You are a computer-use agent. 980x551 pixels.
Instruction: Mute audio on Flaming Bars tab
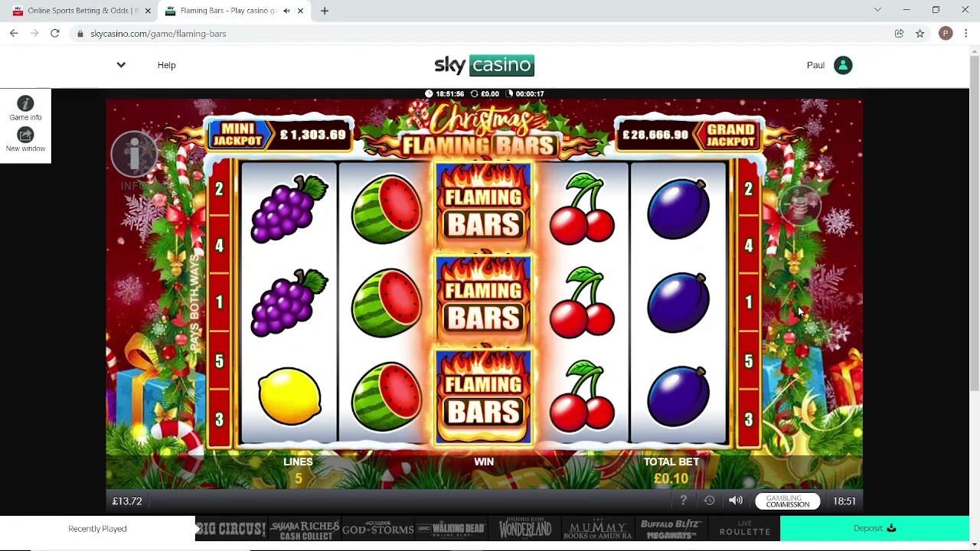coord(286,11)
